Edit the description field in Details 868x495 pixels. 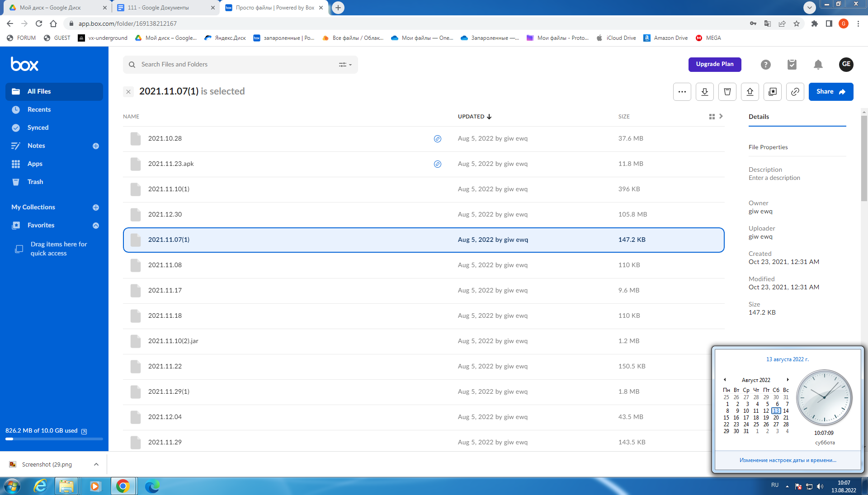pyautogui.click(x=774, y=178)
